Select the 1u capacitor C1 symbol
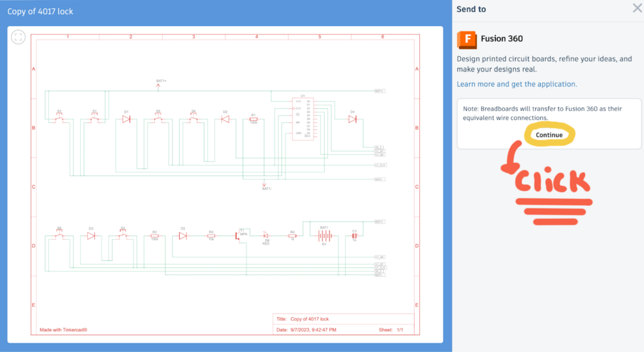The width and height of the screenshot is (644, 352). point(354,236)
